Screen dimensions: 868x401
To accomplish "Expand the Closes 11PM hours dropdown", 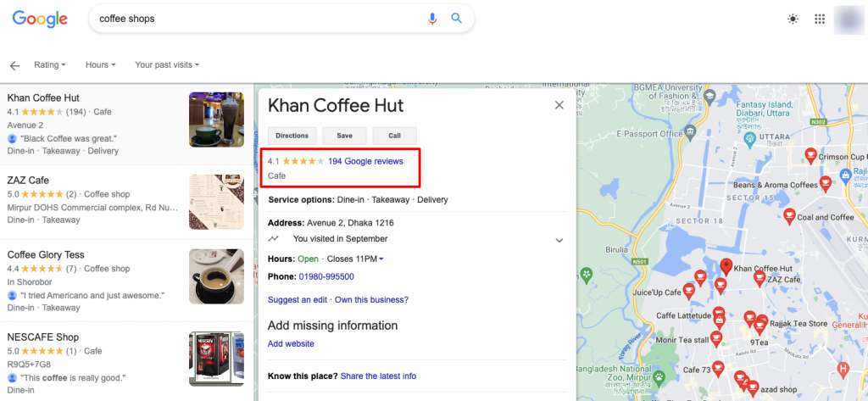I will point(355,259).
